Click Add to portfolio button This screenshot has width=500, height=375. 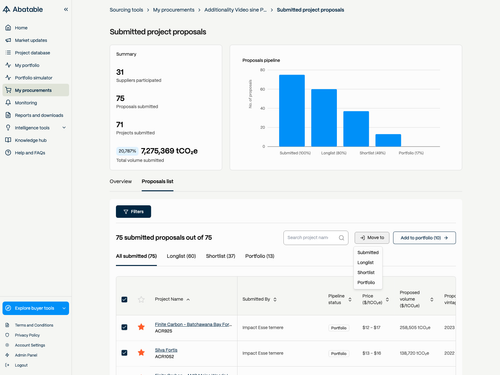pyautogui.click(x=424, y=238)
